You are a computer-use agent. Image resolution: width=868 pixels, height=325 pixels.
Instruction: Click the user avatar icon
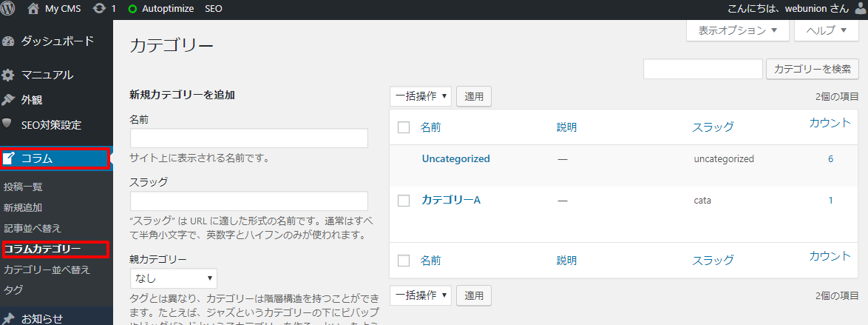click(861, 9)
